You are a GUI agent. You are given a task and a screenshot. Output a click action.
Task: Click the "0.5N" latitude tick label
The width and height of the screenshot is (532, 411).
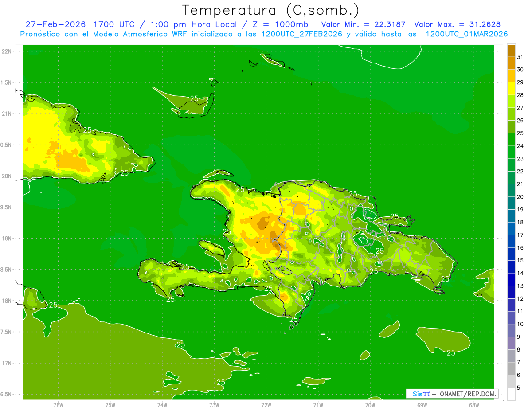[x=6, y=145]
